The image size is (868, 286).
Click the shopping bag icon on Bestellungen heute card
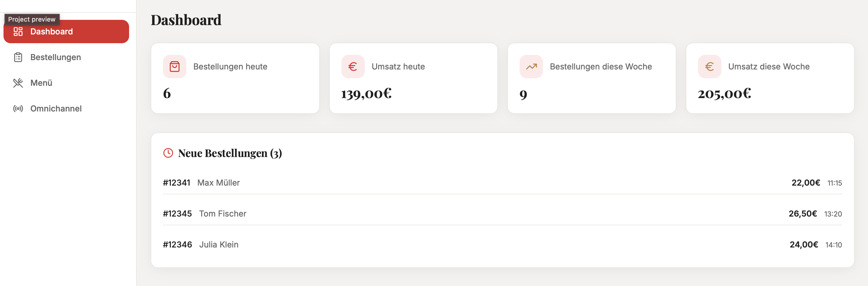175,67
